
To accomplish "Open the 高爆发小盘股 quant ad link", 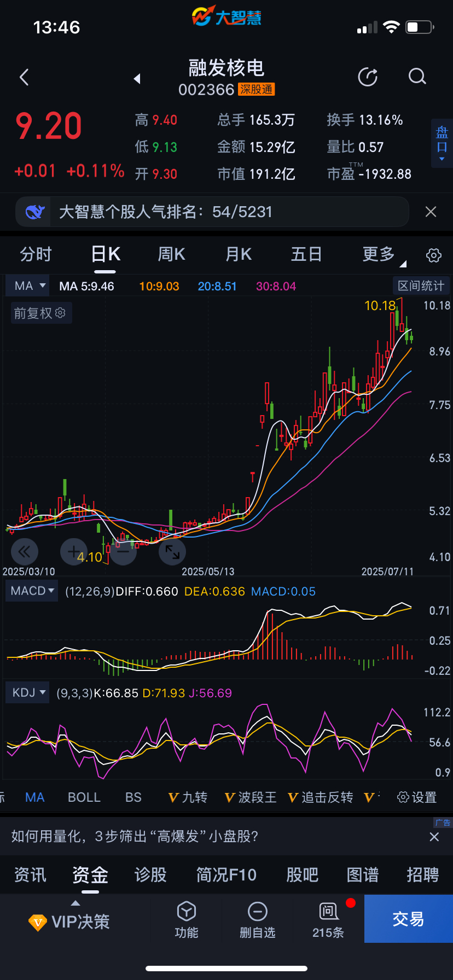I will coord(135,837).
